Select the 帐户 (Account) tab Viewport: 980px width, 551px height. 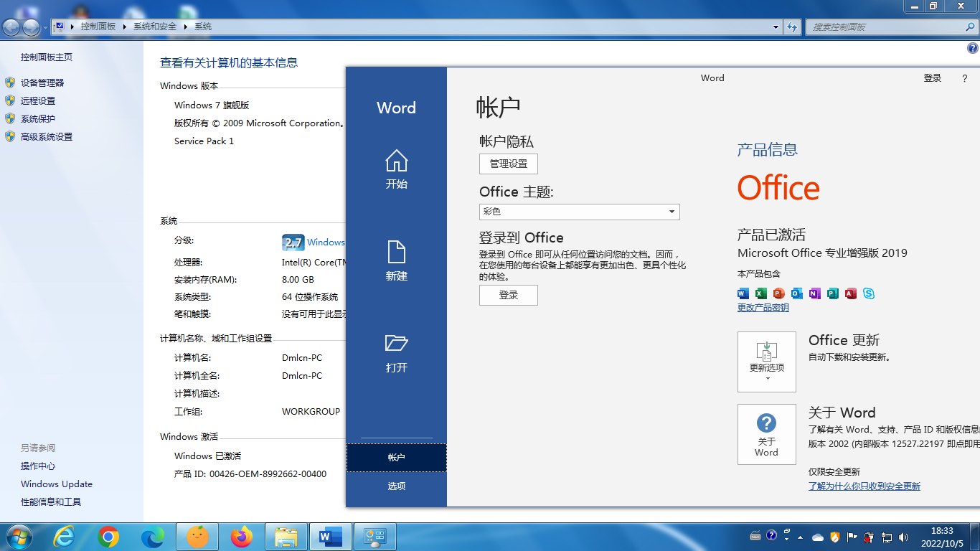pyautogui.click(x=396, y=458)
